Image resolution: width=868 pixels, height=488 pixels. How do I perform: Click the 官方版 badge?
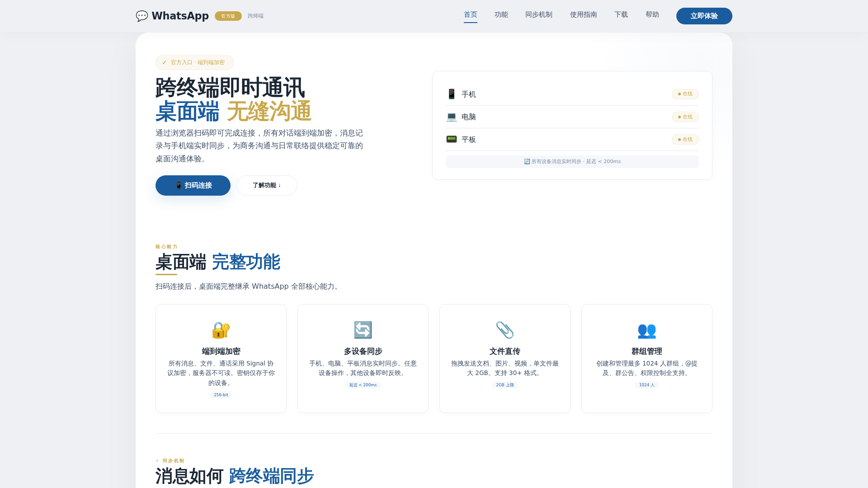[x=228, y=16]
